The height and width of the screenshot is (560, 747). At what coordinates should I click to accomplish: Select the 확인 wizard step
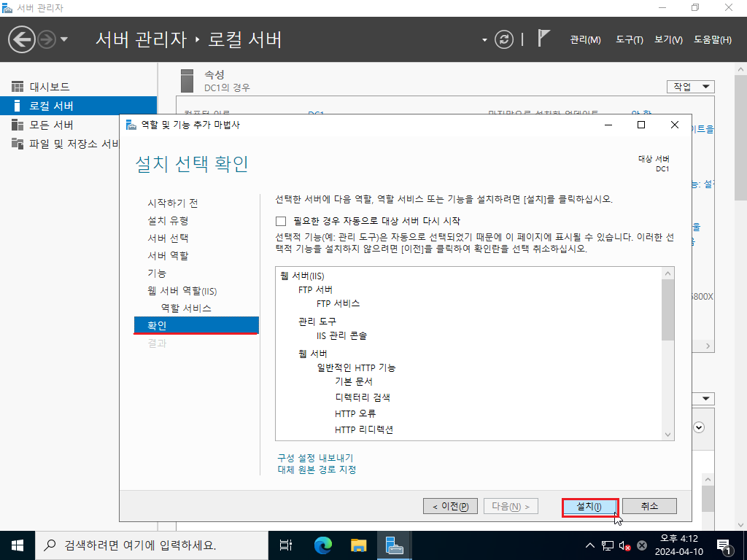[196, 325]
